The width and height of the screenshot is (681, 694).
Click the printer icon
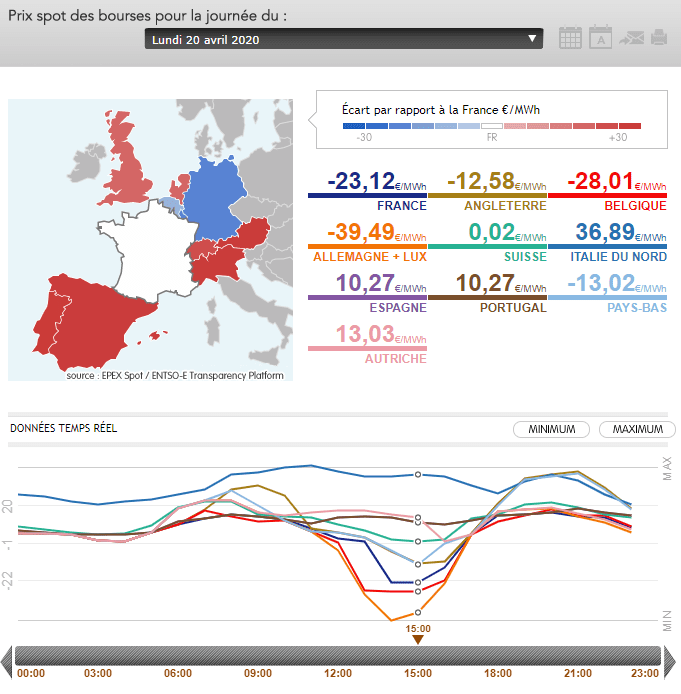pos(659,38)
